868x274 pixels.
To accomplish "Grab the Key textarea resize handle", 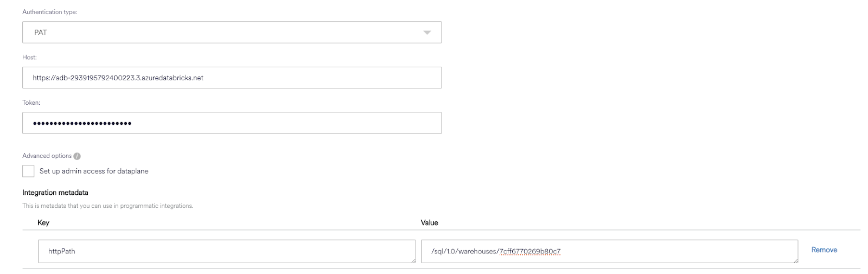I will tap(413, 260).
